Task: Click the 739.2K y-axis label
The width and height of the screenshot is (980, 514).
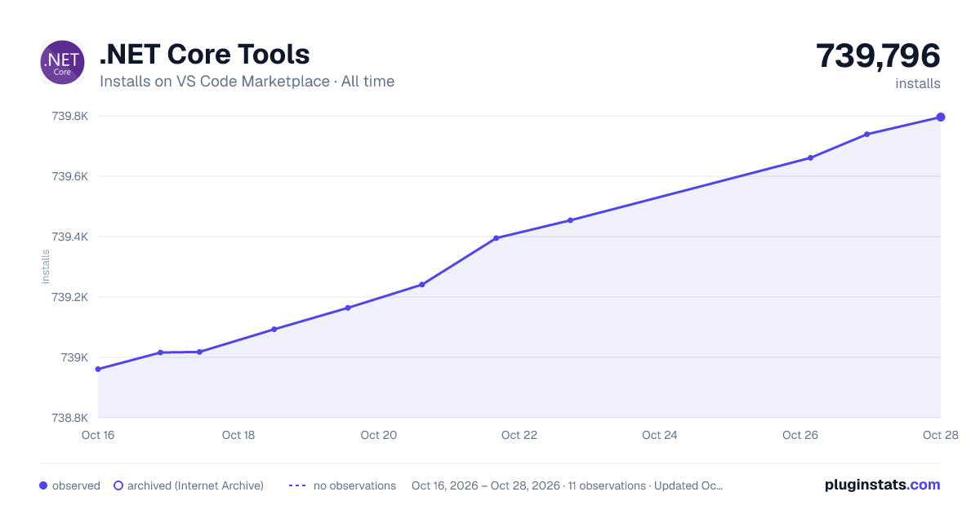Action: click(x=70, y=297)
